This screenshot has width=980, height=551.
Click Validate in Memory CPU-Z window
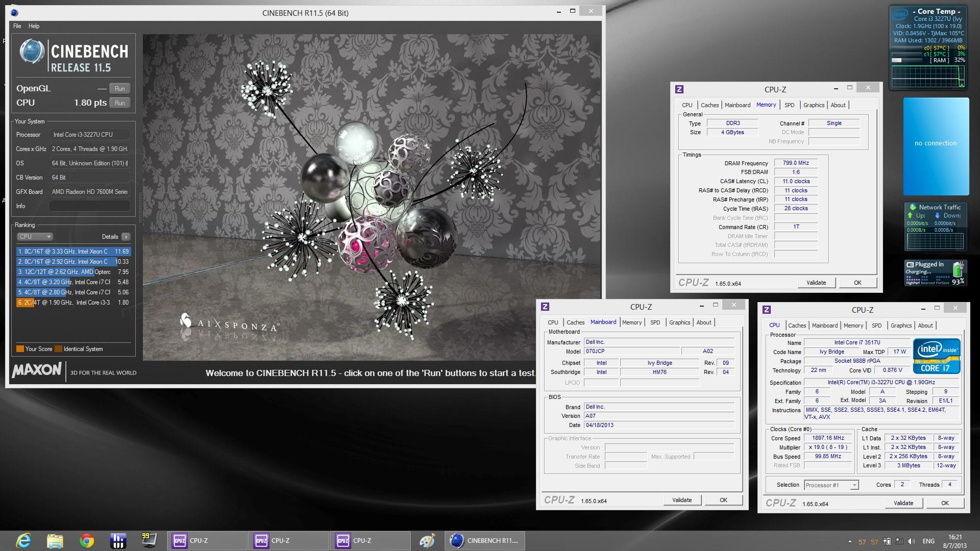tap(816, 283)
